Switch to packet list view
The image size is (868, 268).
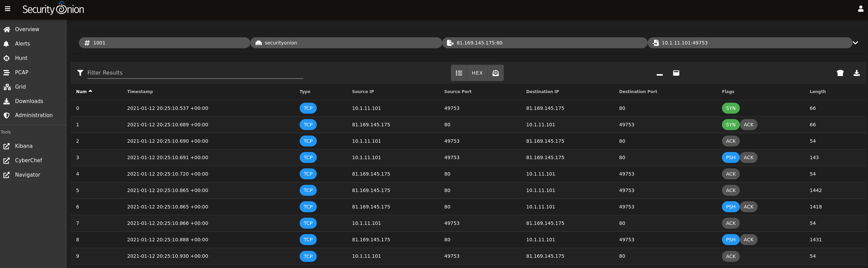459,73
